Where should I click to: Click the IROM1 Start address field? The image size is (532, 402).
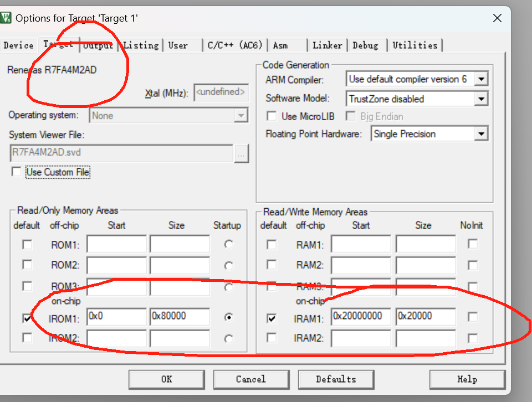[x=116, y=316]
